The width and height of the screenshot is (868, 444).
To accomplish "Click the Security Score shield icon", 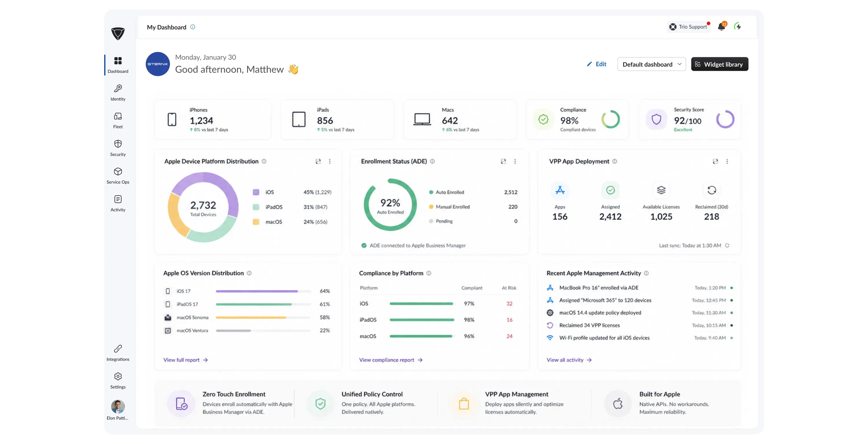I will click(x=656, y=119).
